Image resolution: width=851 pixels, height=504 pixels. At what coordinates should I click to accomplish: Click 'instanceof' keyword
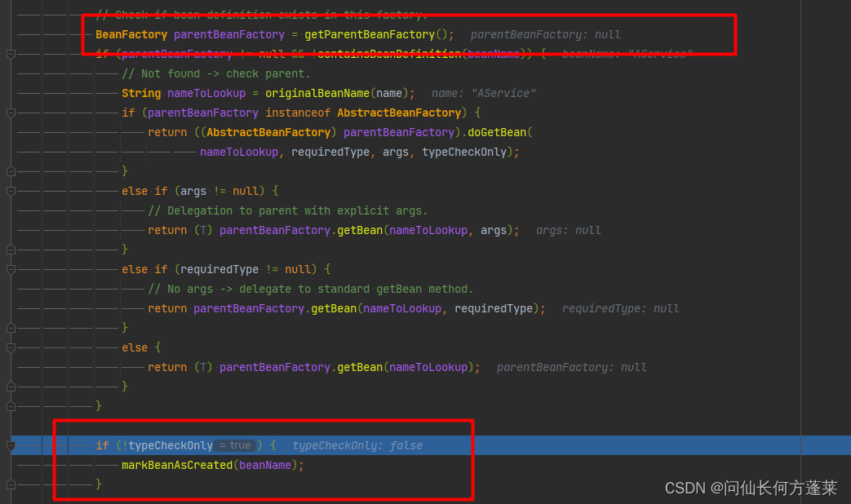click(x=298, y=113)
